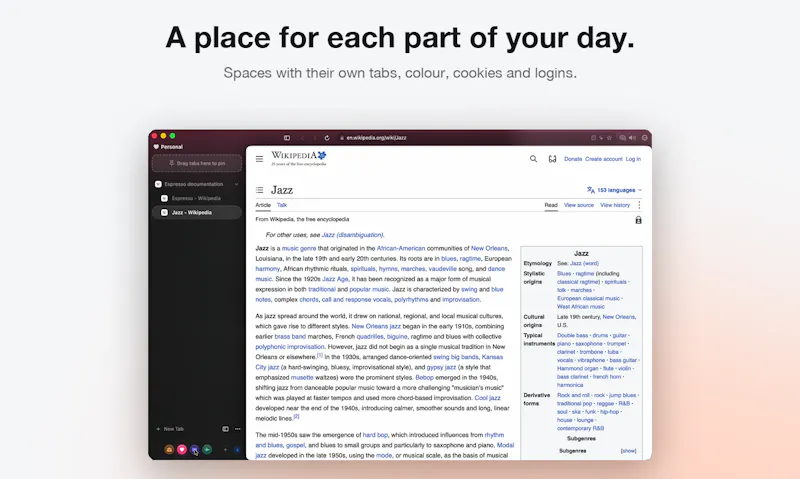Viewport: 800px width, 479px height.
Task: Select the Article tab
Action: pyautogui.click(x=263, y=205)
